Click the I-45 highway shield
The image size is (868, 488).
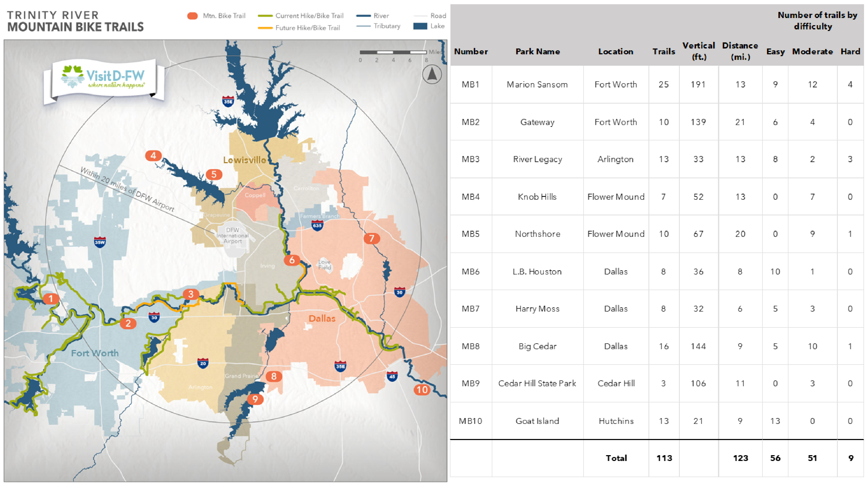[392, 376]
